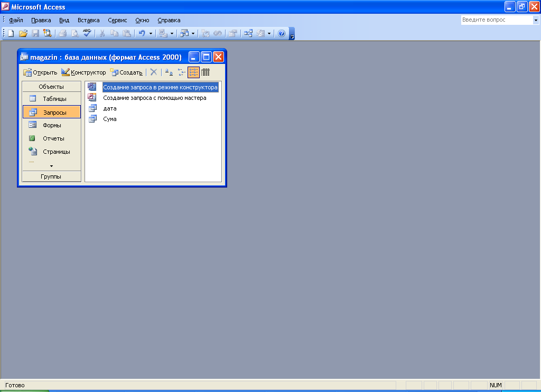Open the Вид menu
Viewport: 541px width, 392px height.
point(64,20)
